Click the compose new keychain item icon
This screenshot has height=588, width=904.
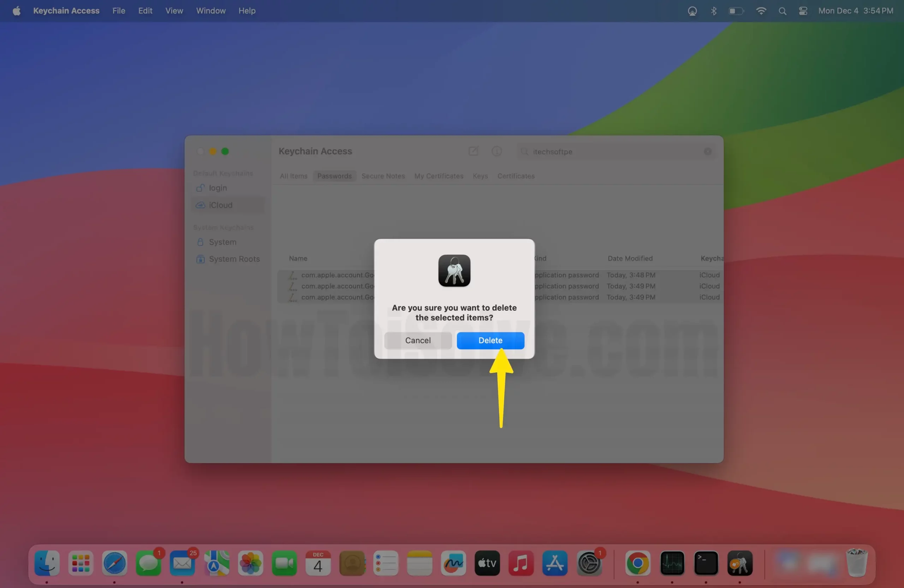(x=473, y=151)
